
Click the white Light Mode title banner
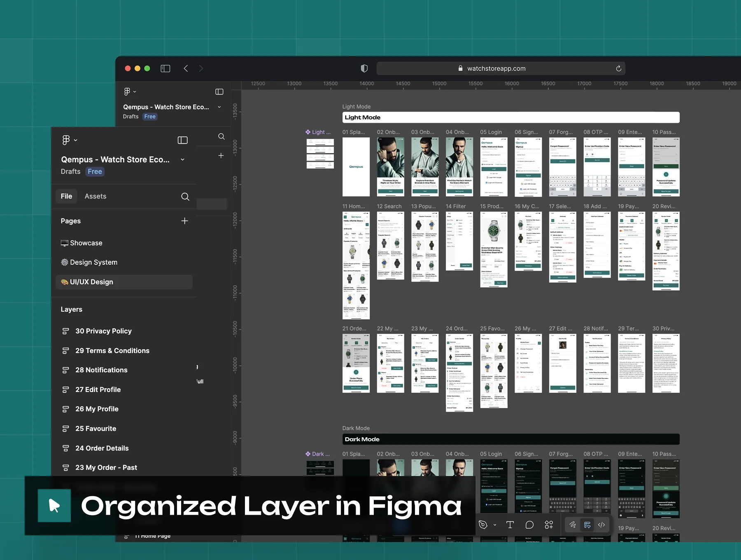[x=511, y=117]
